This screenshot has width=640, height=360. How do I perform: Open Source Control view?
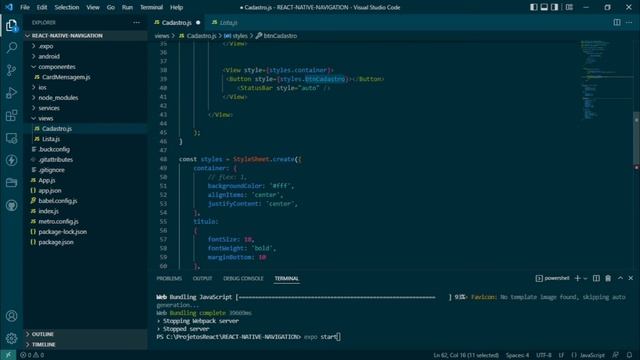pyautogui.click(x=11, y=70)
